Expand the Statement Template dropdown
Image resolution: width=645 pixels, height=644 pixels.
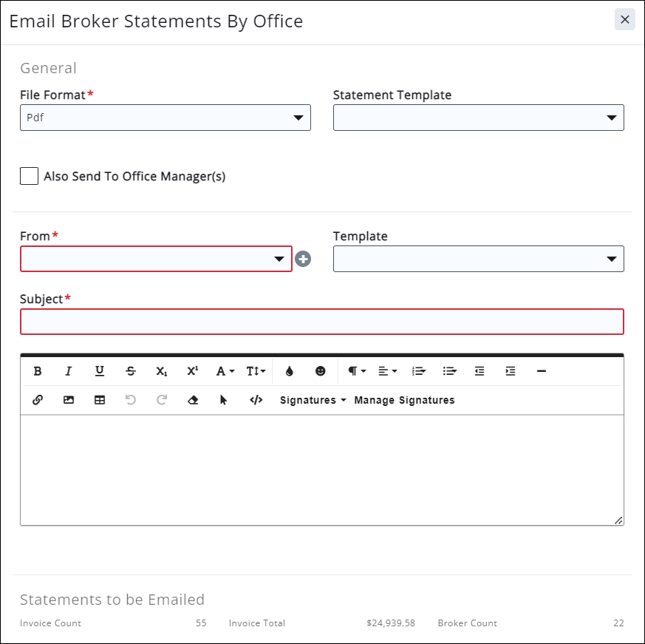point(478,118)
